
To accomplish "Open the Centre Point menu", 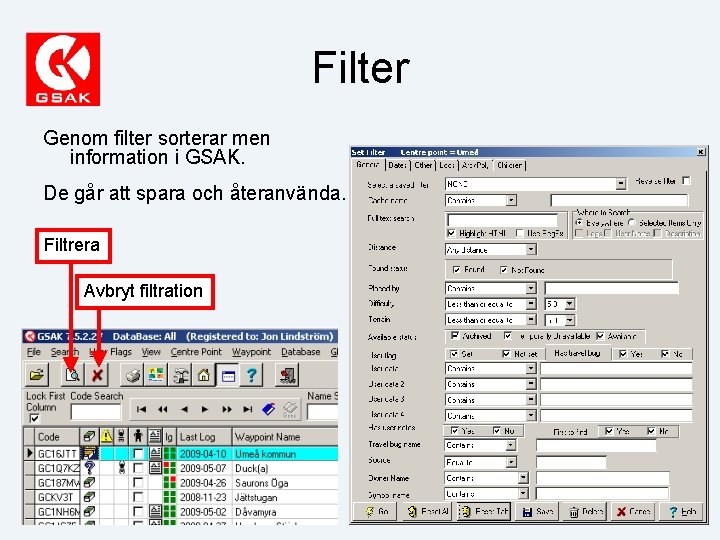I will (x=196, y=352).
